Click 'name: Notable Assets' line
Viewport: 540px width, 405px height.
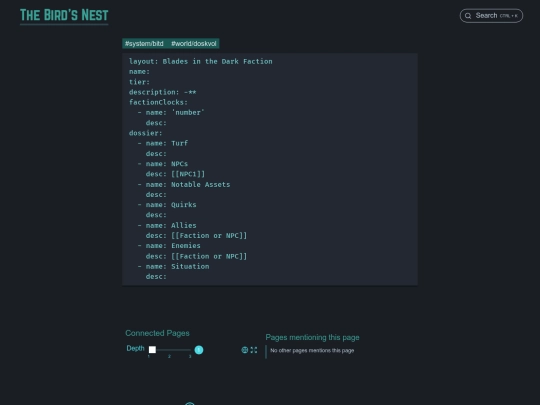pos(188,184)
